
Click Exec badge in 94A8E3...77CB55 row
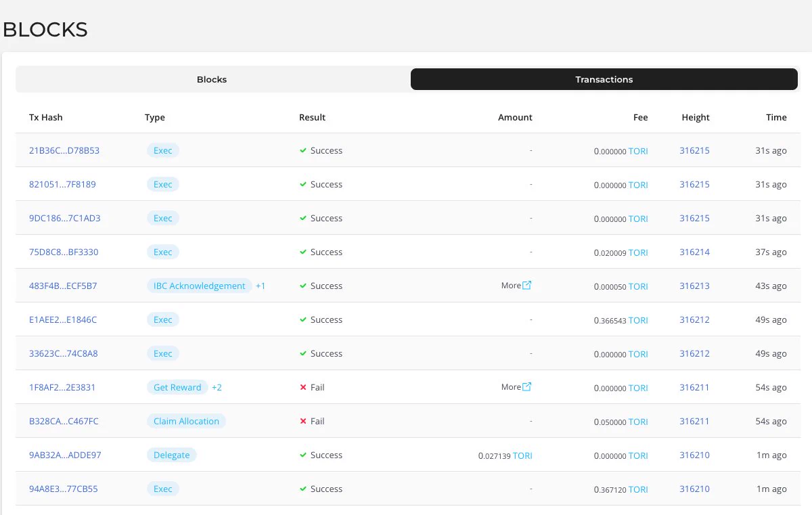pos(163,489)
